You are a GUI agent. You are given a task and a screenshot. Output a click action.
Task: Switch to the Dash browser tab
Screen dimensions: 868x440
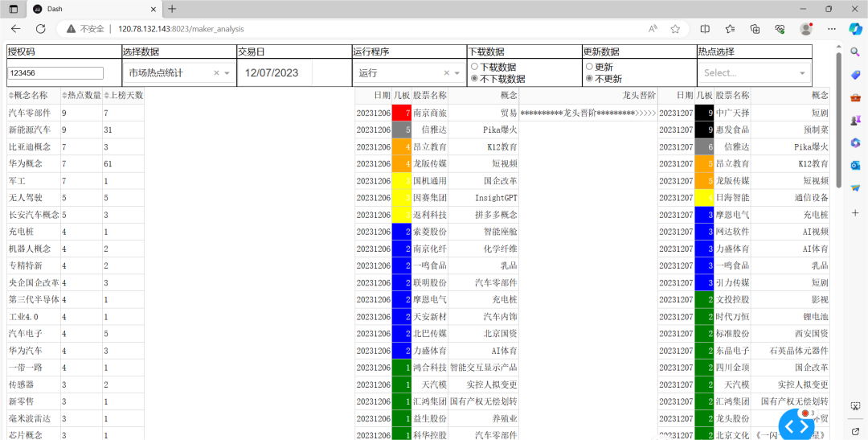[x=94, y=9]
